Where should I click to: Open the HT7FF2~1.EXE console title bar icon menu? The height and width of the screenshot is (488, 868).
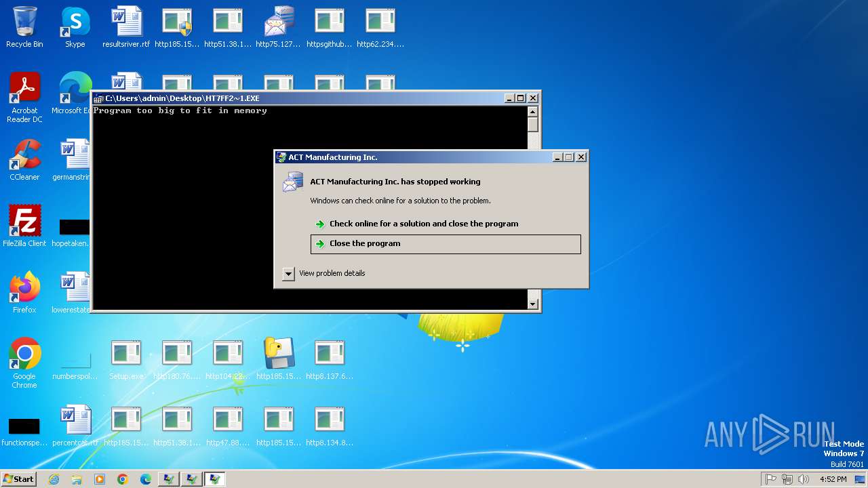coord(98,98)
